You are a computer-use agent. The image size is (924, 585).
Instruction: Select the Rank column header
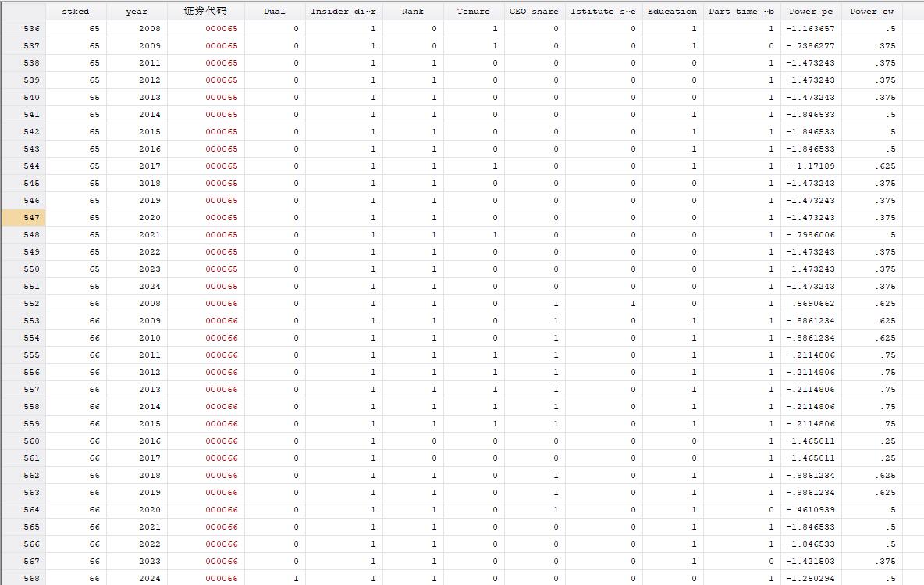tap(413, 11)
